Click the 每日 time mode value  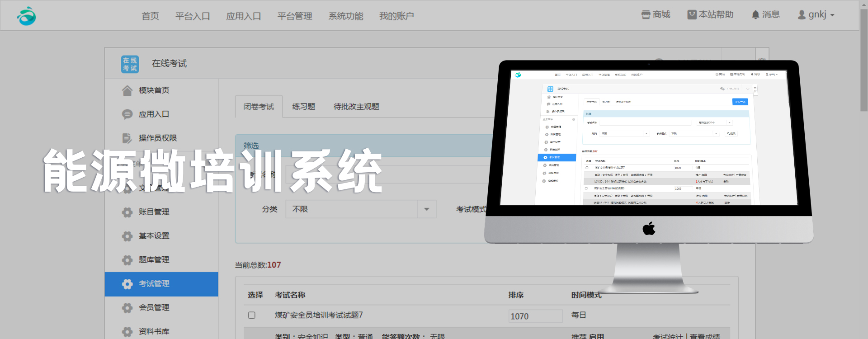click(x=579, y=315)
